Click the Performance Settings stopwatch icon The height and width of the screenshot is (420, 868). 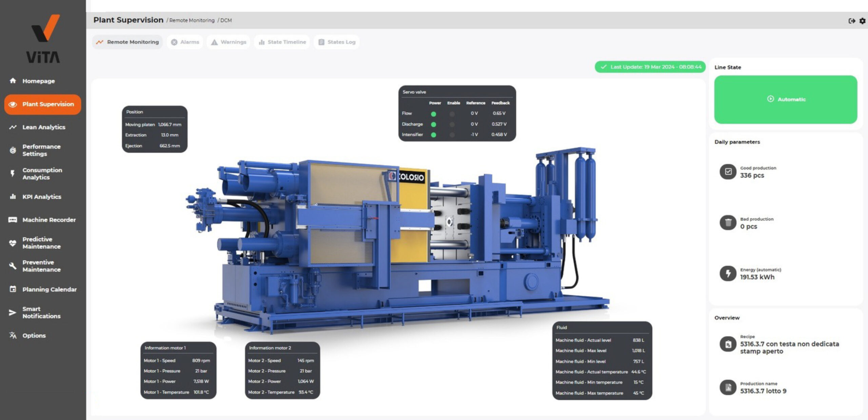pos(13,150)
